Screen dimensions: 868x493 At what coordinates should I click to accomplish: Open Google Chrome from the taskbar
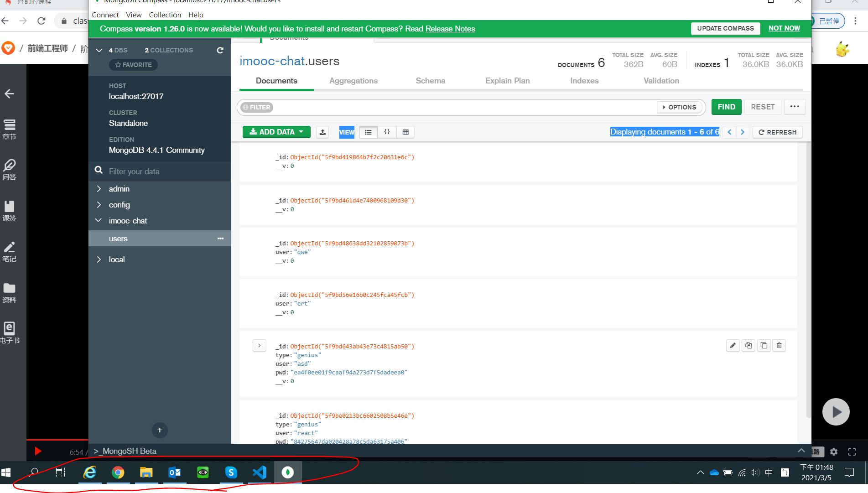coord(118,472)
